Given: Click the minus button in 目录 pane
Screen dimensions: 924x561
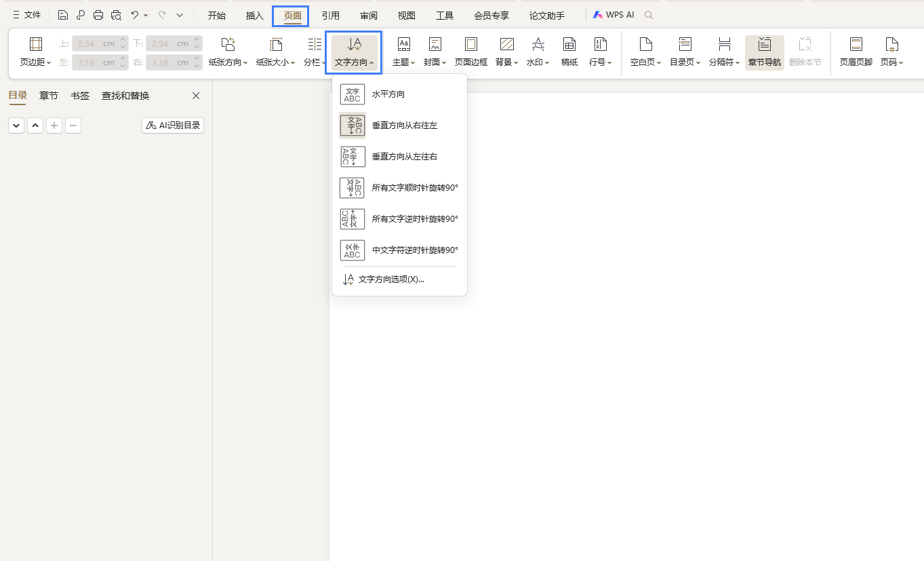Looking at the screenshot, I should click(x=73, y=125).
